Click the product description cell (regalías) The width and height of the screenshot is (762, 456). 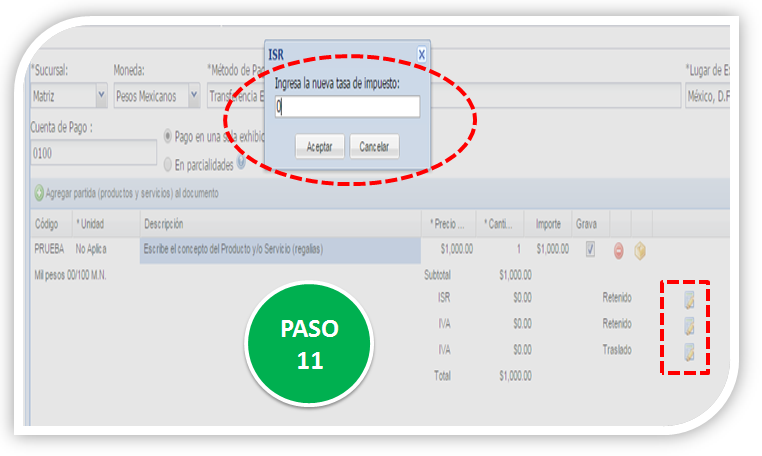pos(280,250)
